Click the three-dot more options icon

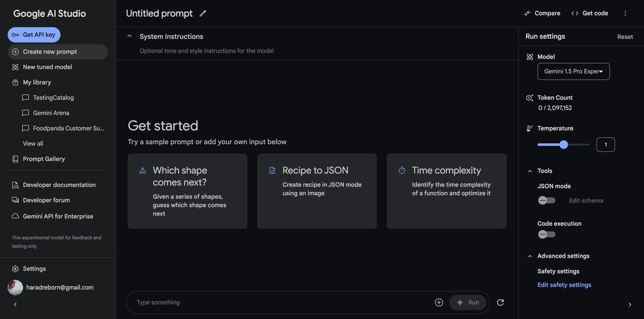point(625,13)
